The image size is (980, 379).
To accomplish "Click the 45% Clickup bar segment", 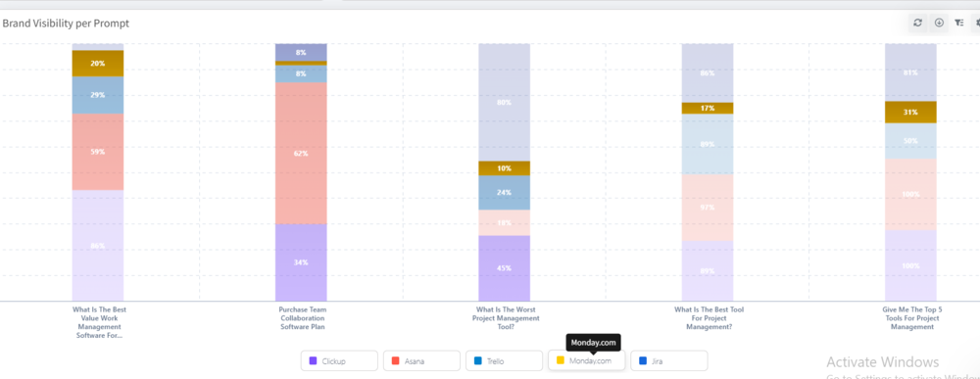I will (505, 268).
